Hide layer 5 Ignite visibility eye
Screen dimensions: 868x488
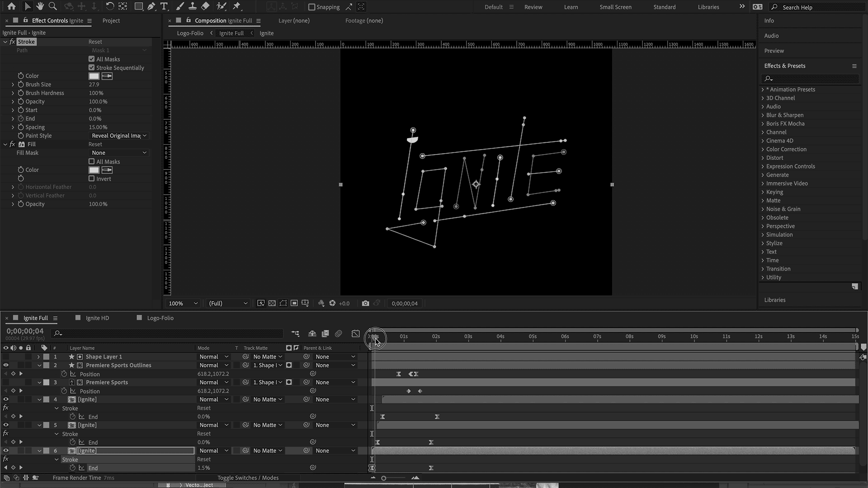[x=6, y=425]
